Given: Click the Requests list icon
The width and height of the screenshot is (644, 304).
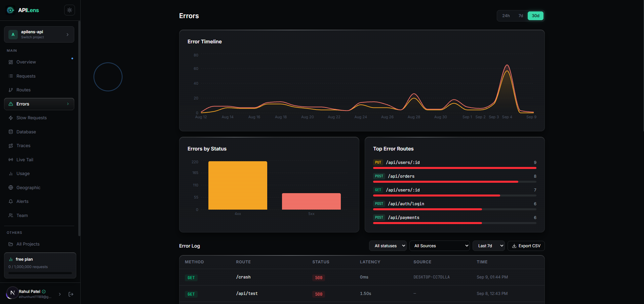Looking at the screenshot, I should click(x=11, y=76).
